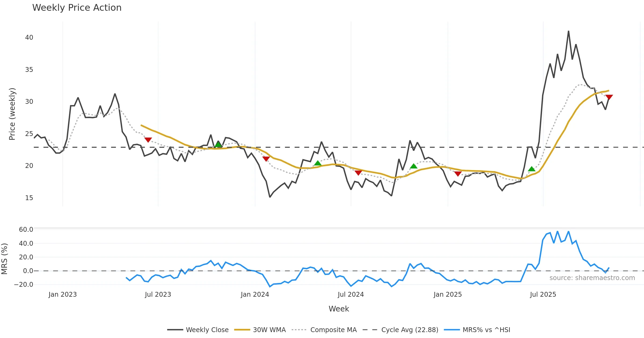The image size is (644, 338).
Task: Click the red down-triangle marker just after Jul 2024
Action: (x=358, y=173)
